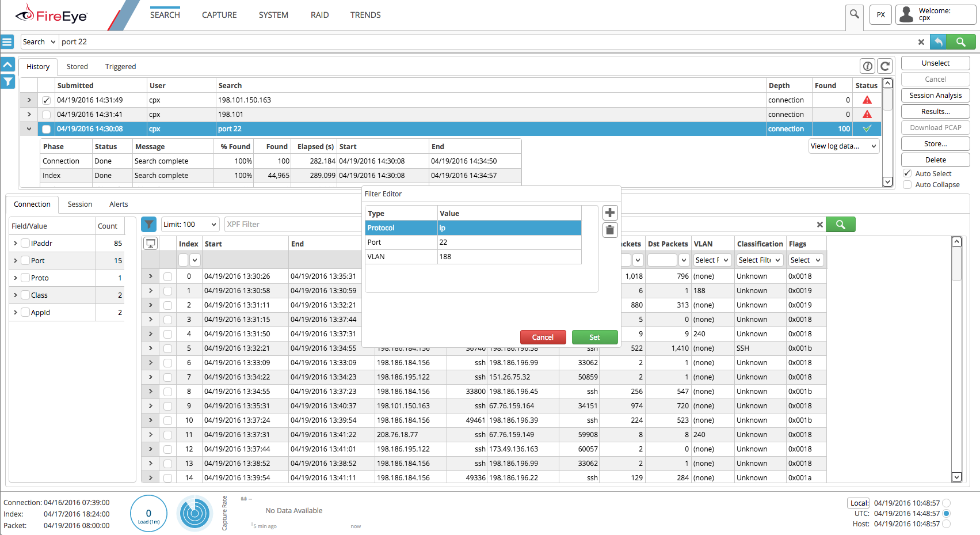Click the Delete button
The width and height of the screenshot is (980, 535).
[x=936, y=160]
